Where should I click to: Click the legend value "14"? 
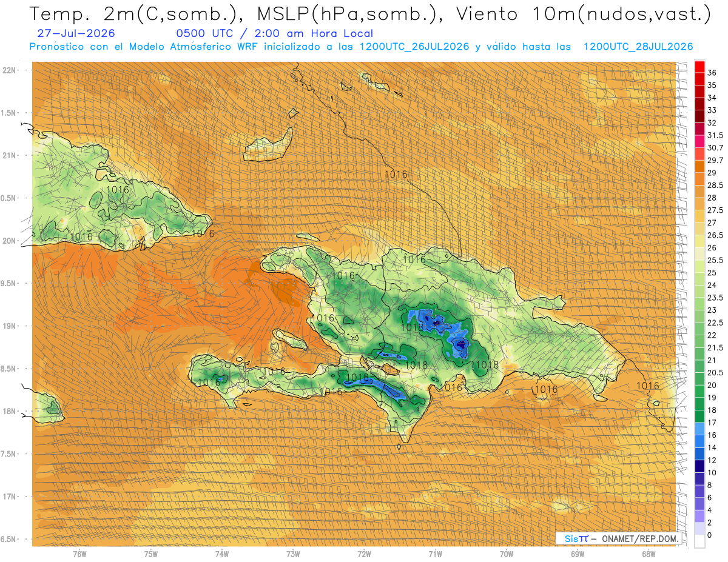[712, 448]
